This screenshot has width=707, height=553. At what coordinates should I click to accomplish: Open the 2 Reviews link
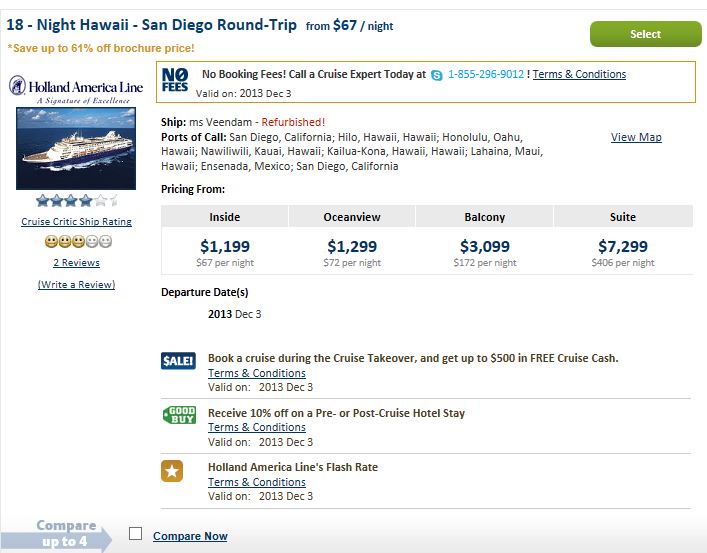click(x=77, y=263)
